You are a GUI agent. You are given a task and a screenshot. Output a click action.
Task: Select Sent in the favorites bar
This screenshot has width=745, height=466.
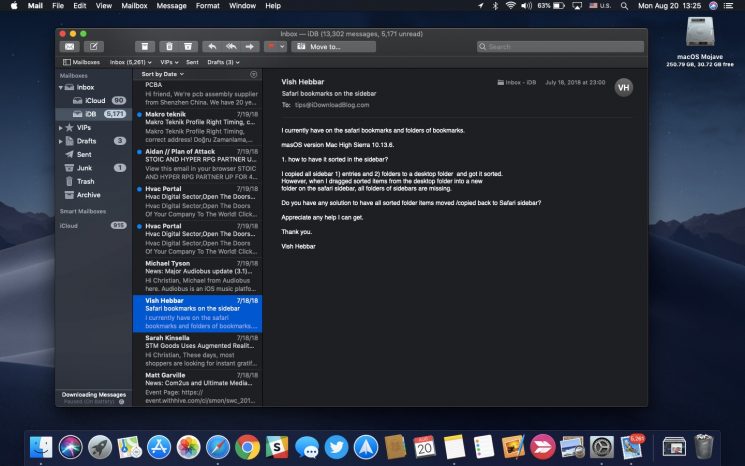coord(192,62)
